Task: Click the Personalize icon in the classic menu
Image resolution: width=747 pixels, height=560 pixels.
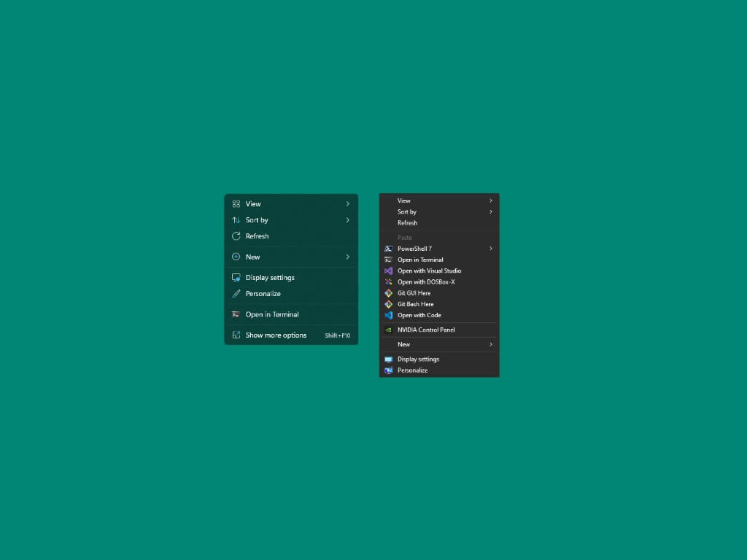Action: point(388,370)
